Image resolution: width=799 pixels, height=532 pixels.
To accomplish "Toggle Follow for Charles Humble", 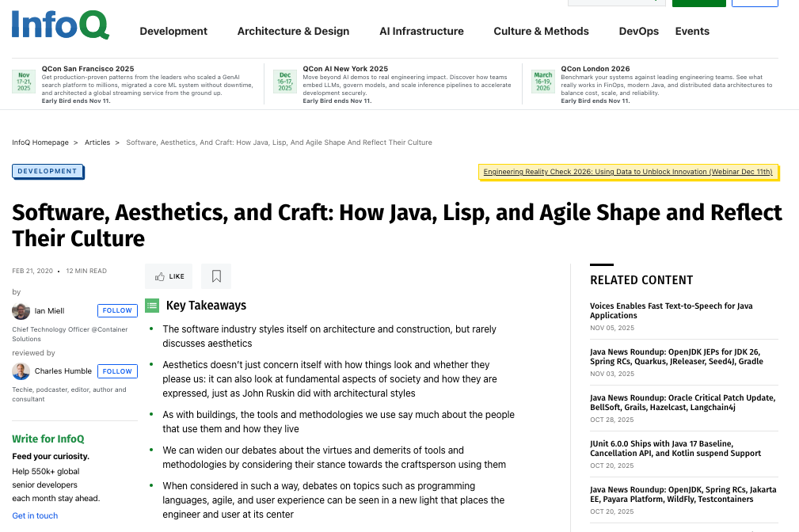I will click(x=117, y=371).
